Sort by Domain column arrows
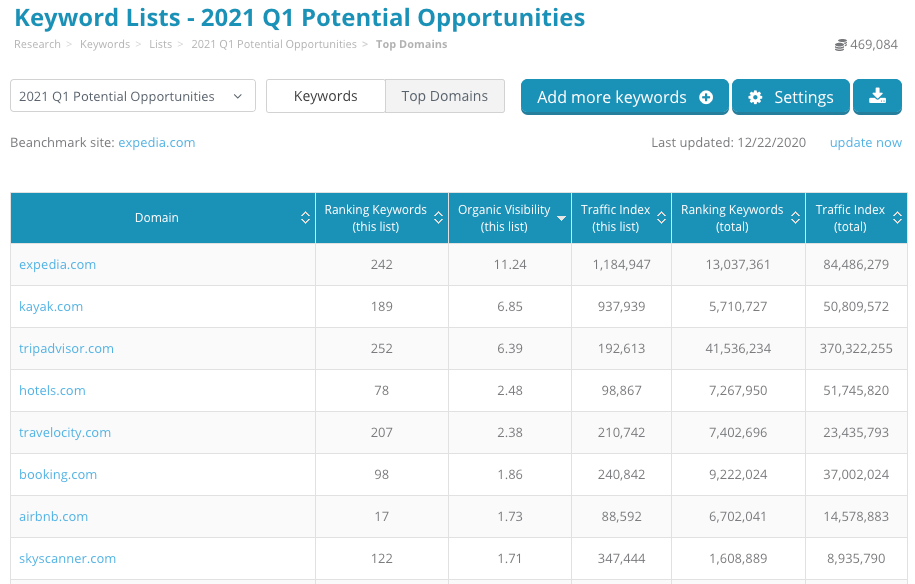Screen dimensions: 915x584 305,218
